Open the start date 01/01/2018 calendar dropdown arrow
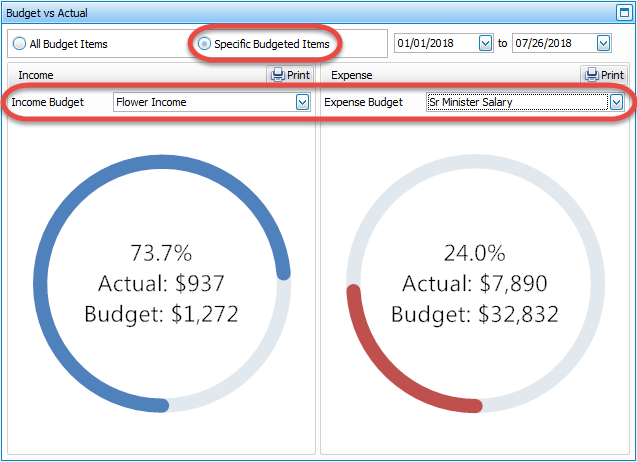The width and height of the screenshot is (637, 462). tap(486, 44)
